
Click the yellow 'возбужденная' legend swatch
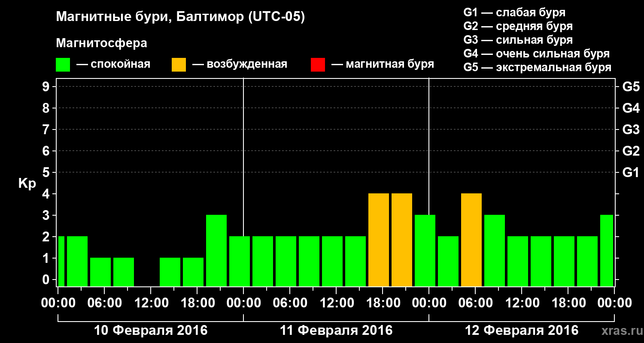coord(179,65)
